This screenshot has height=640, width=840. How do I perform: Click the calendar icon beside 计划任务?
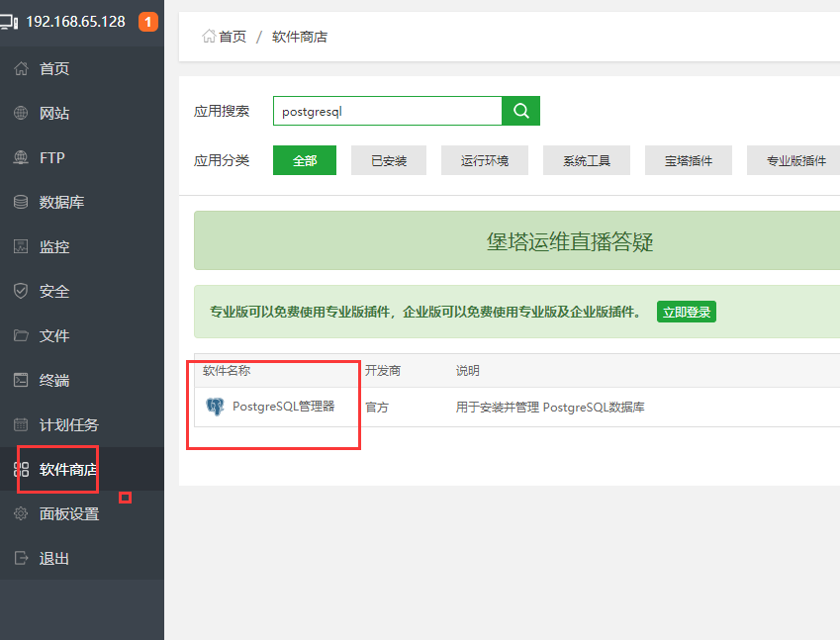(x=21, y=424)
